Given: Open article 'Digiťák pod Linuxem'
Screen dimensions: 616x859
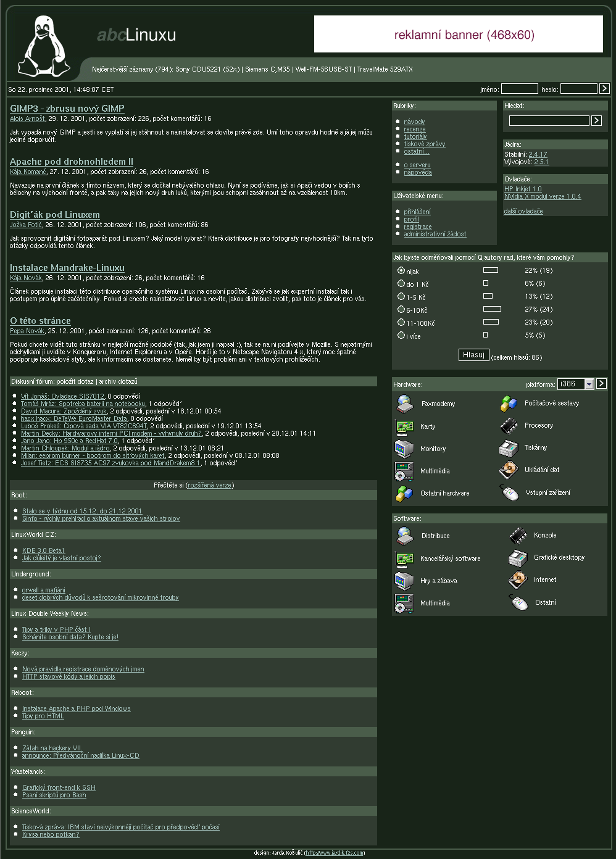Looking at the screenshot, I should [55, 215].
